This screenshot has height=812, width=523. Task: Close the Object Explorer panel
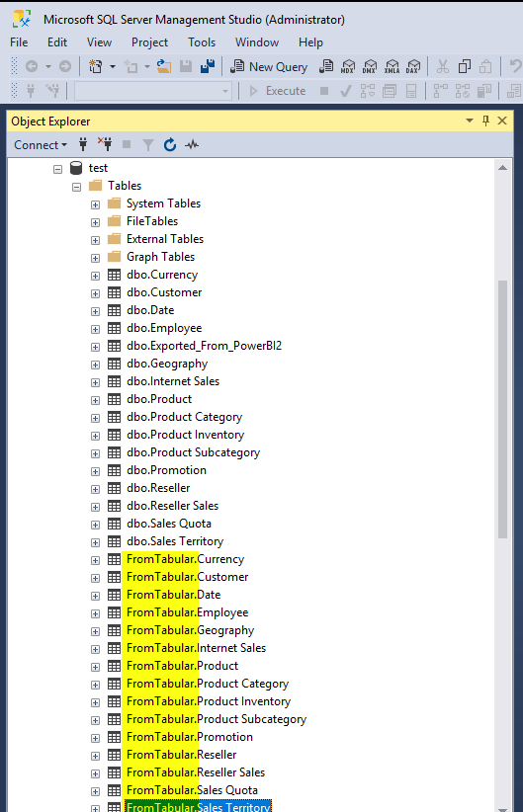[502, 121]
